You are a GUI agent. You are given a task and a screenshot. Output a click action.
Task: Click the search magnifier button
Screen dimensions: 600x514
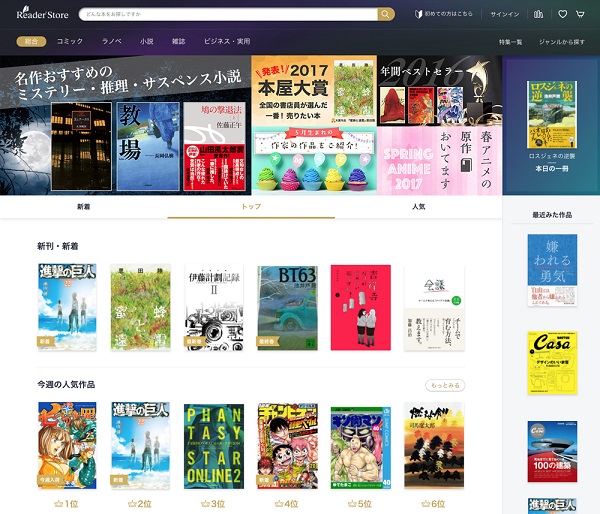click(x=386, y=14)
